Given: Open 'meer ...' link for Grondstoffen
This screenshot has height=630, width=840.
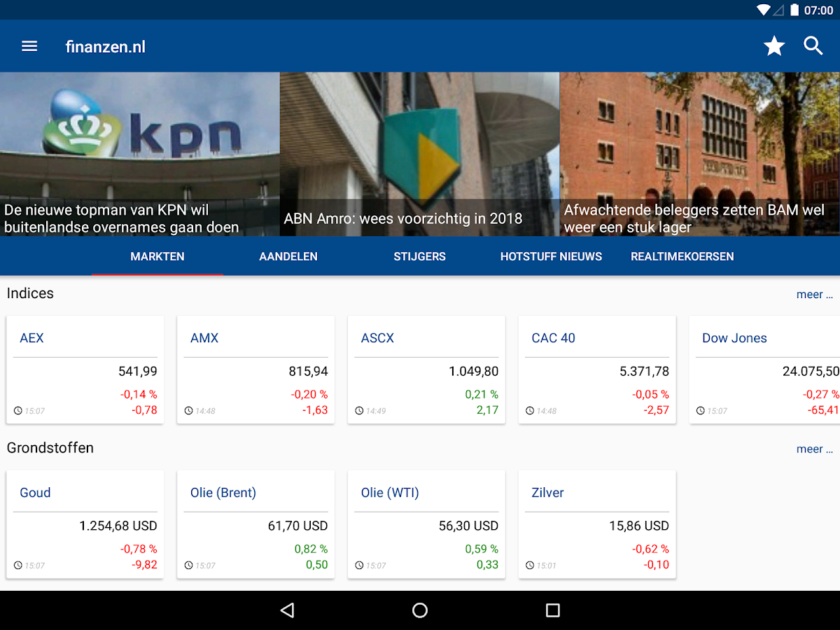Looking at the screenshot, I should click(x=815, y=449).
